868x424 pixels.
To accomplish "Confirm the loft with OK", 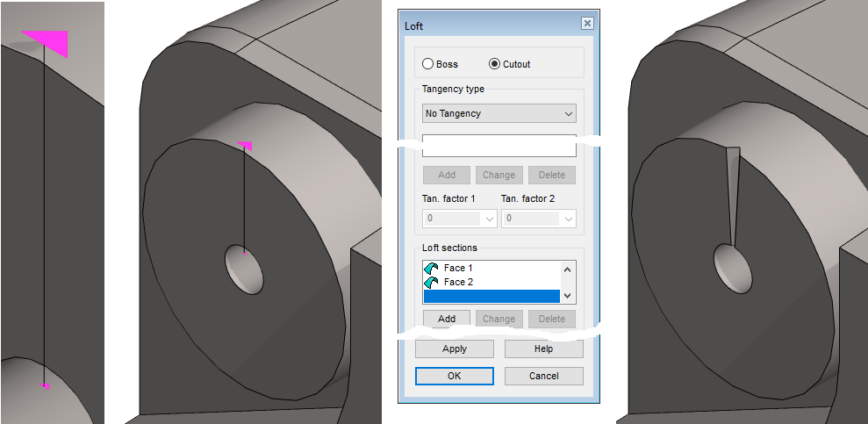I will point(454,376).
